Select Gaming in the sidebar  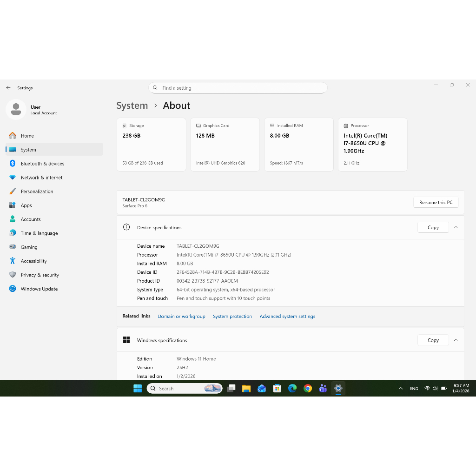pos(29,247)
